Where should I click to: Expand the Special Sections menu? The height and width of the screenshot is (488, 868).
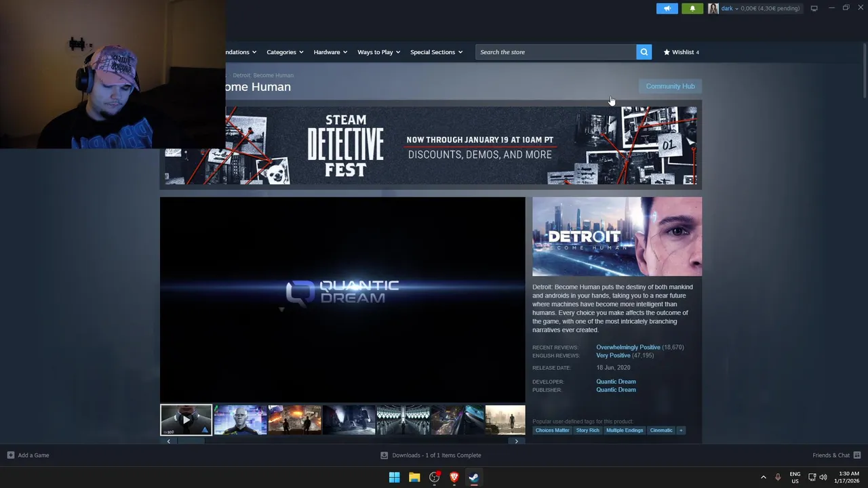436,52
